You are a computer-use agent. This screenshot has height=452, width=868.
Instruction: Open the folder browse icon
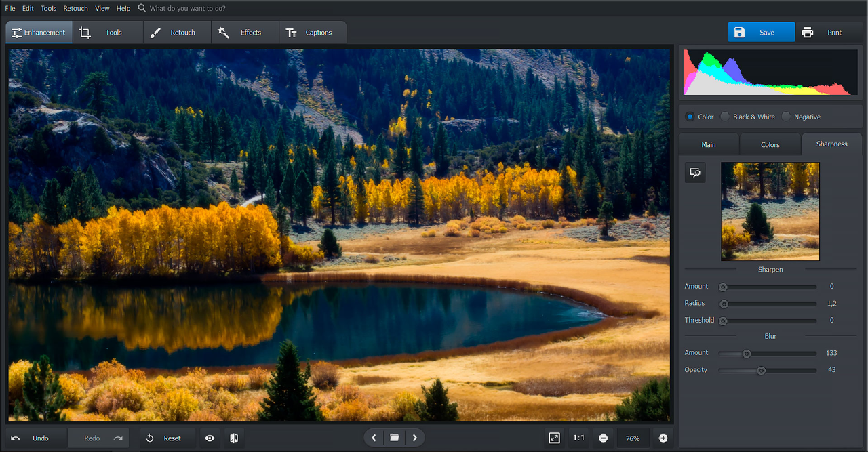point(394,438)
